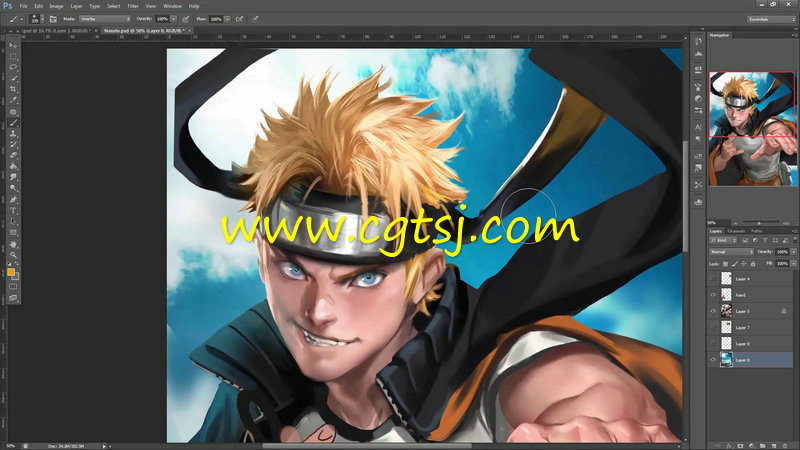The height and width of the screenshot is (450, 800).
Task: Open the layer blend mode Normal dropdown
Action: 731,252
